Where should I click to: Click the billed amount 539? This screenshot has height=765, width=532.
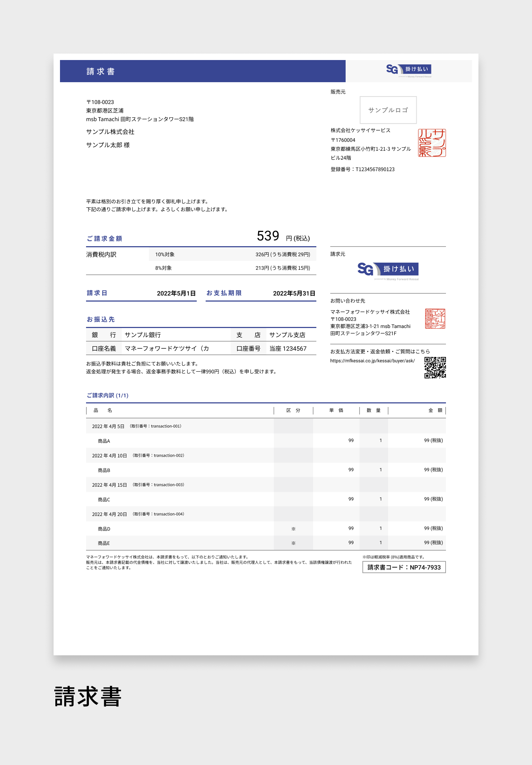tap(268, 236)
